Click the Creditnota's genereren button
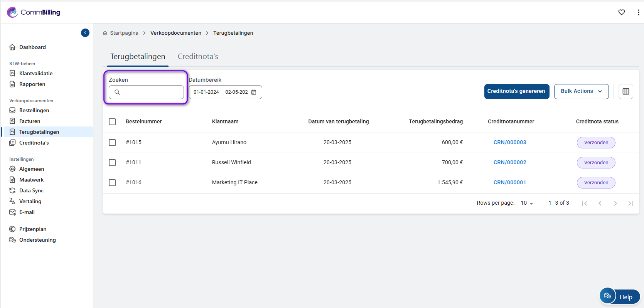 coord(516,91)
